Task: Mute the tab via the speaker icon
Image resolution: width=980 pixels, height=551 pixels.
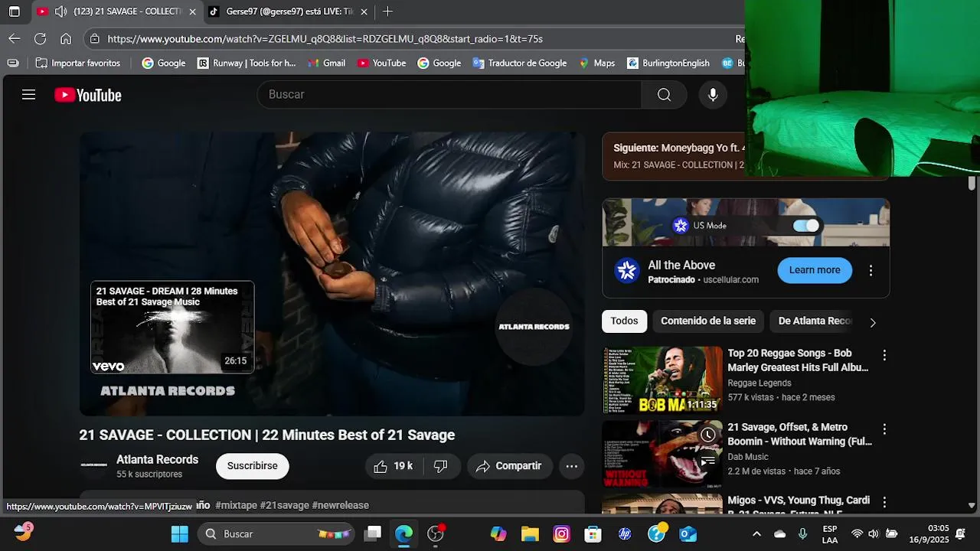Action: [60, 11]
